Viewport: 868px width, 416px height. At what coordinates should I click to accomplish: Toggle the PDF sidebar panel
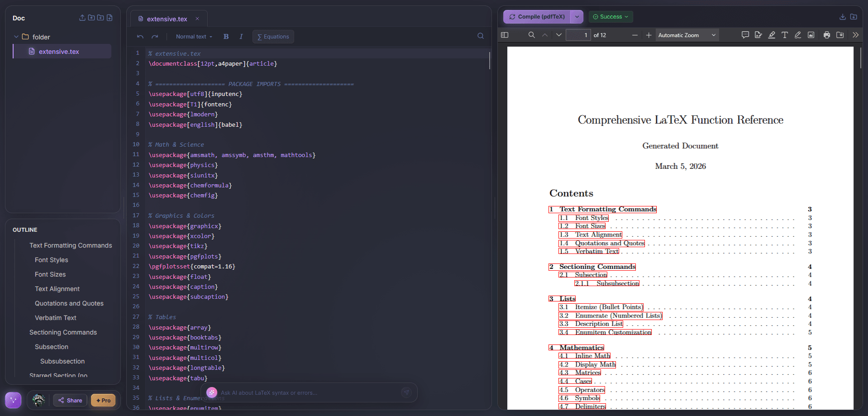click(504, 35)
